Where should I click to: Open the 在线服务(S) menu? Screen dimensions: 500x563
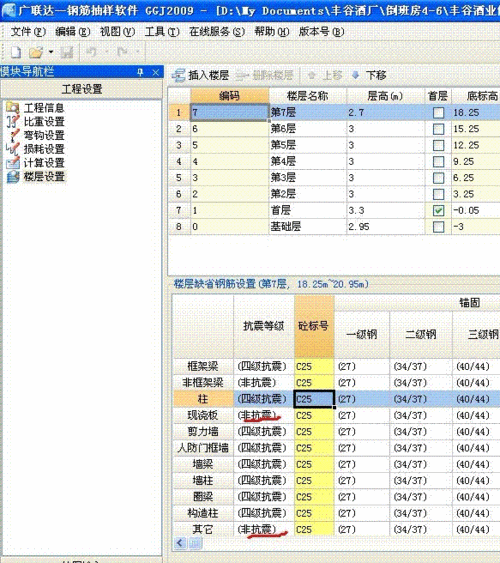(217, 32)
